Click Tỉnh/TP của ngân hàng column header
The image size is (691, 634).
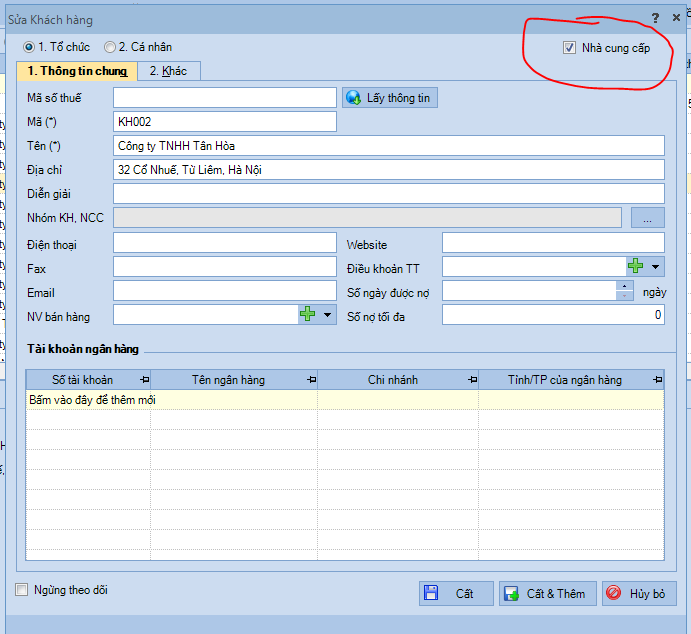coord(571,380)
